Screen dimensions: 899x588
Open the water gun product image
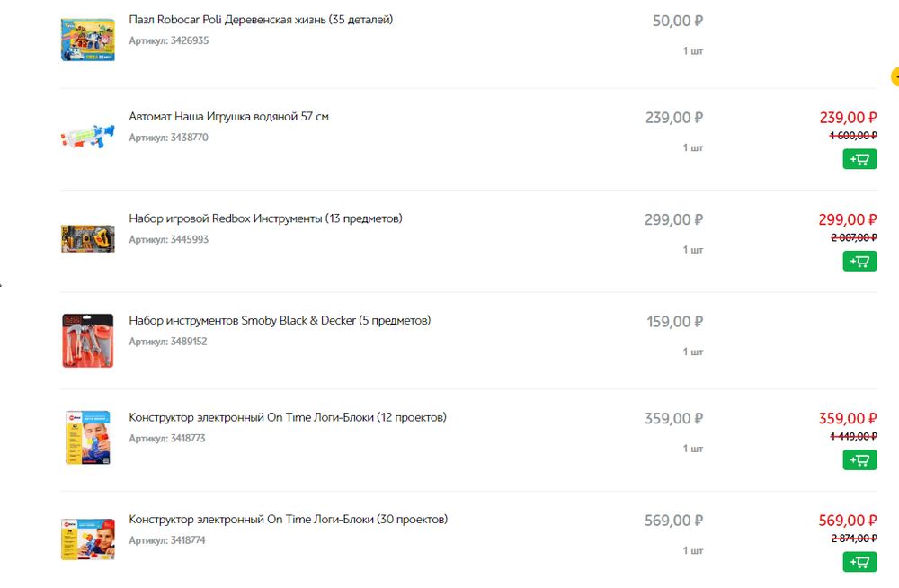pyautogui.click(x=87, y=137)
